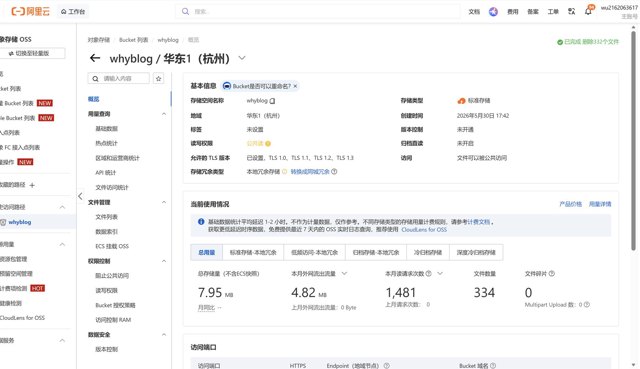Open 转换成同城冗余 link
The height and width of the screenshot is (369, 640).
click(x=310, y=172)
